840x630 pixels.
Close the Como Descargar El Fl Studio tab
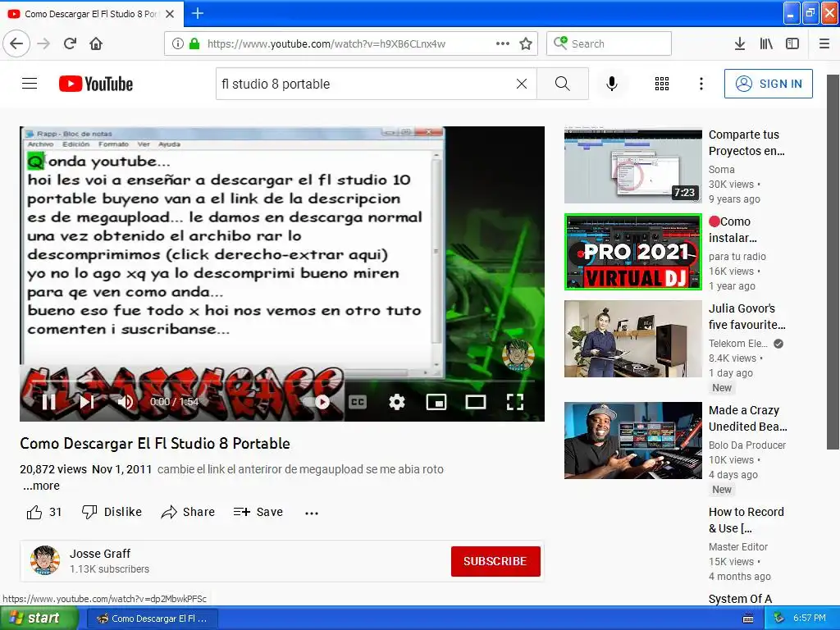pos(170,14)
